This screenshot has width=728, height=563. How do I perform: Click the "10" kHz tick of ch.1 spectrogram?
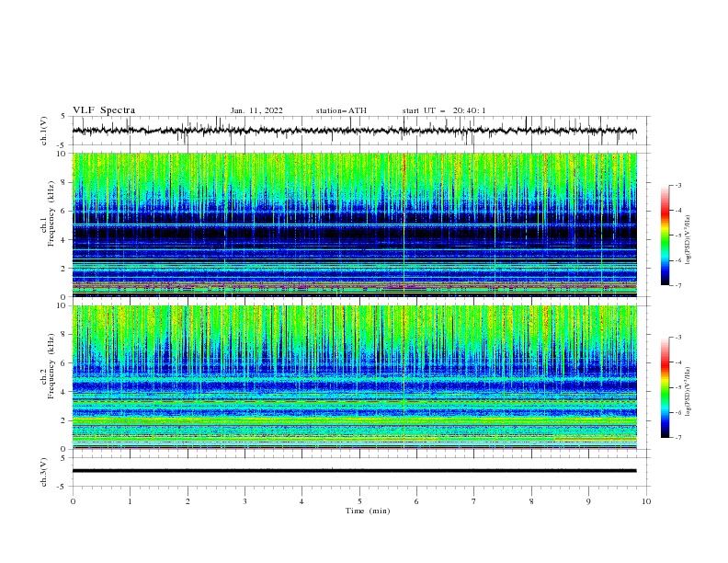pos(63,154)
